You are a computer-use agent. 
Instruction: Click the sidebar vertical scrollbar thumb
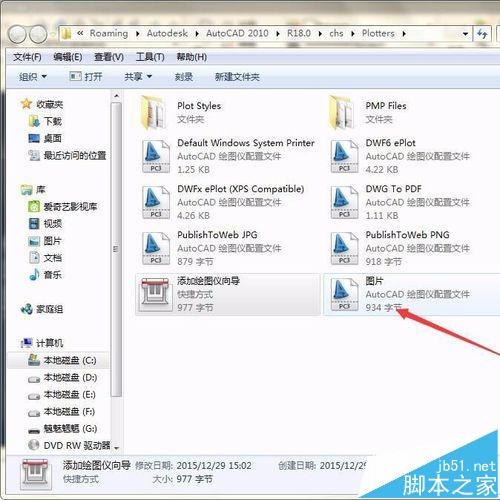point(116,249)
